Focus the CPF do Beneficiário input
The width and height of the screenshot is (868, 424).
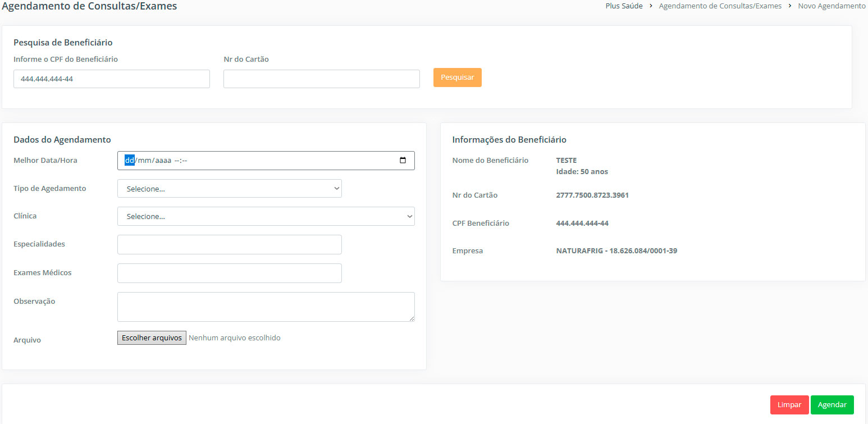112,79
